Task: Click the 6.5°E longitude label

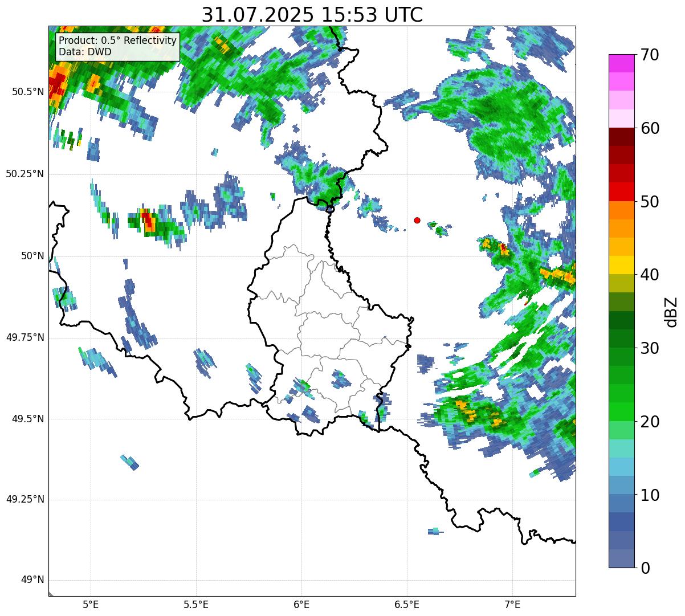Action: [x=407, y=605]
